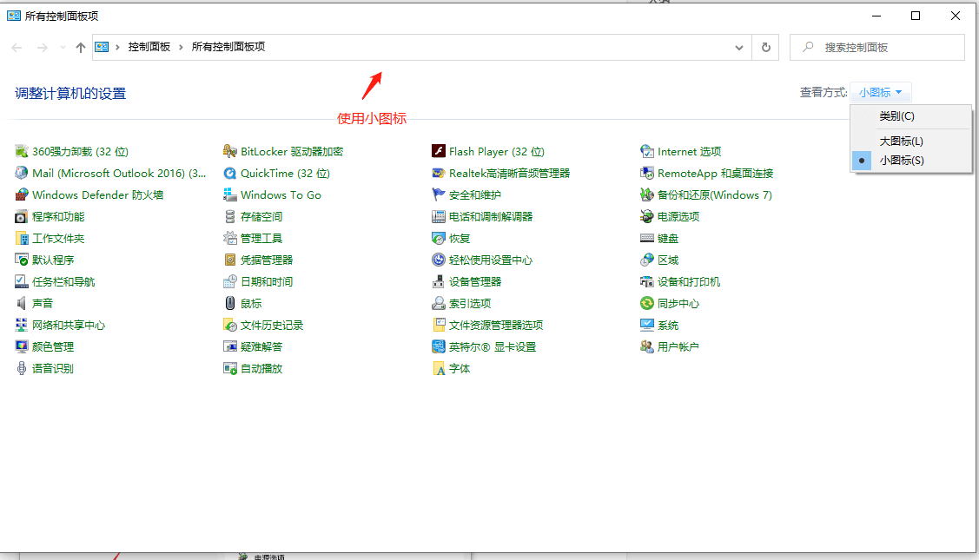Navigate back with the back arrow
Viewport: 979px width, 560px height.
pos(17,48)
